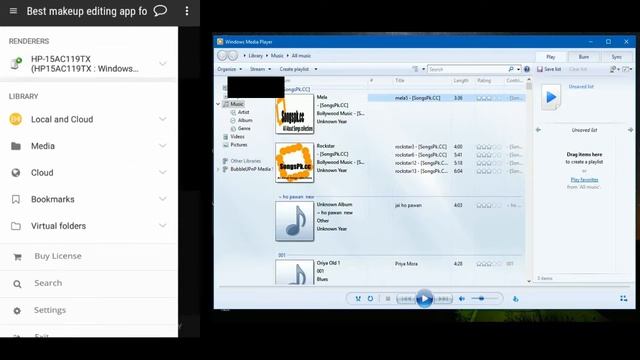Switch to Now Playing view icon
Image resolution: width=640 pixels, height=360 pixels.
624,299
